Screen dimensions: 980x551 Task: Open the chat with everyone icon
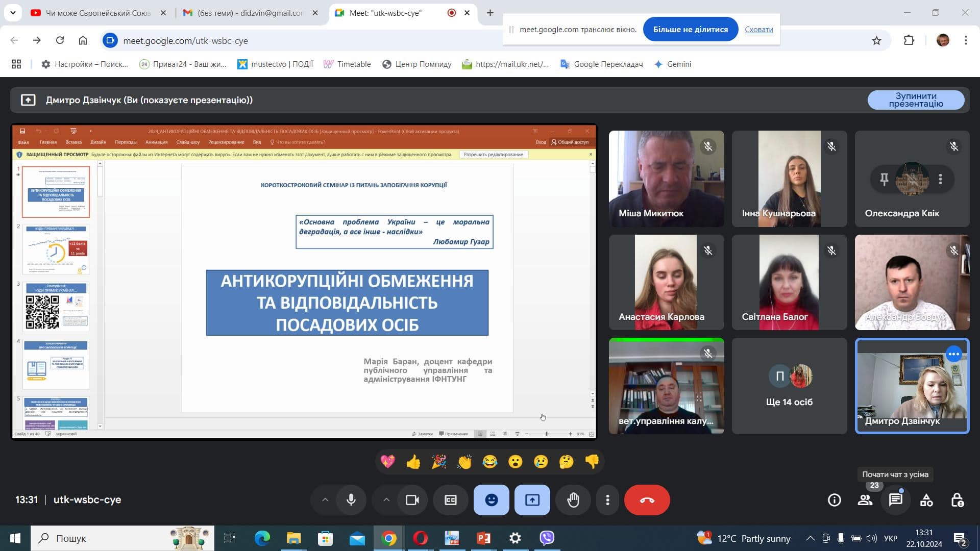pyautogui.click(x=895, y=500)
